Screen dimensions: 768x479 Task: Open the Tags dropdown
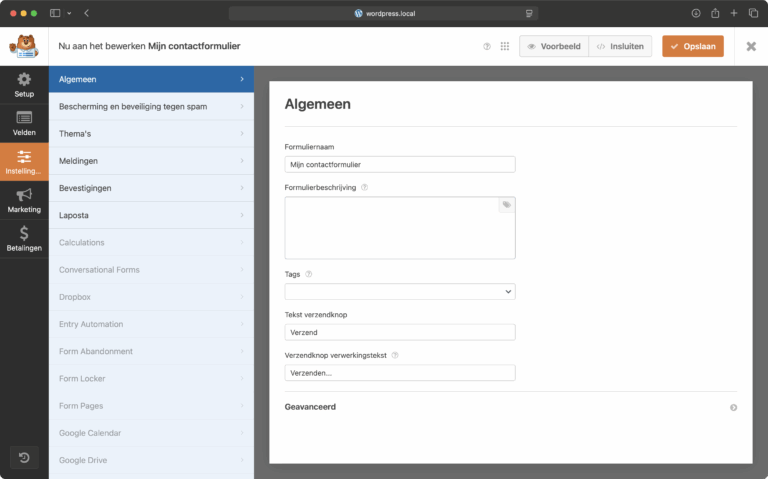400,291
